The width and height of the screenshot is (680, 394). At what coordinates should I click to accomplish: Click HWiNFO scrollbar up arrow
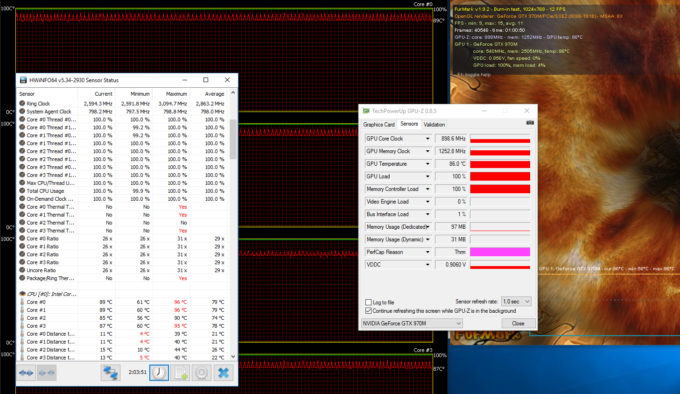(233, 93)
